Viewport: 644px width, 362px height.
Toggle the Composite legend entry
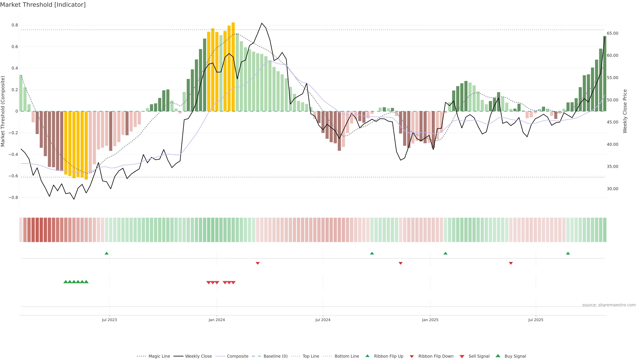coord(237,356)
